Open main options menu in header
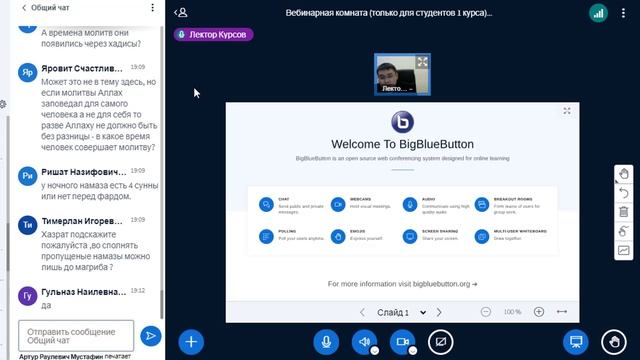 (x=623, y=13)
